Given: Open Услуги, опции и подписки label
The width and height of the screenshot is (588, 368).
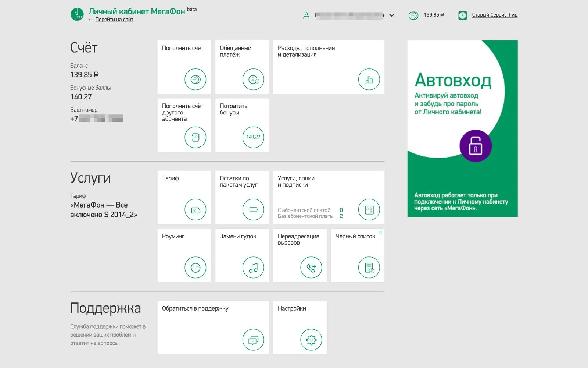Looking at the screenshot, I should [296, 182].
